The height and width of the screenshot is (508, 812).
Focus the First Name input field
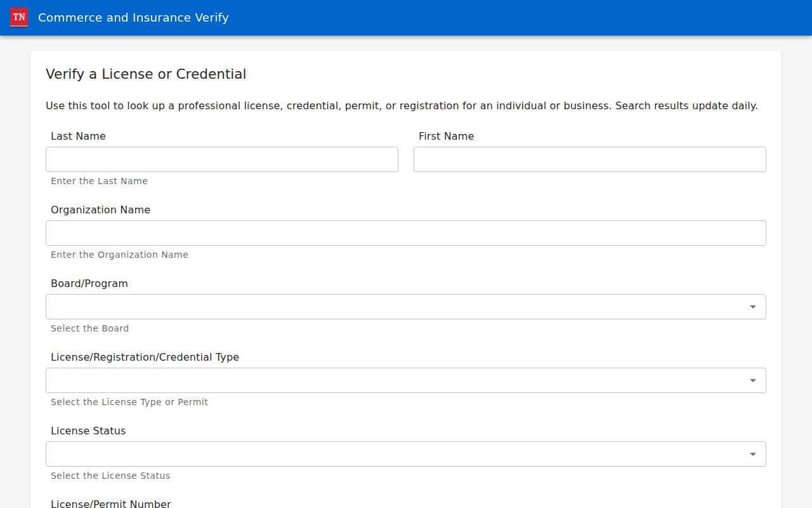pos(590,159)
